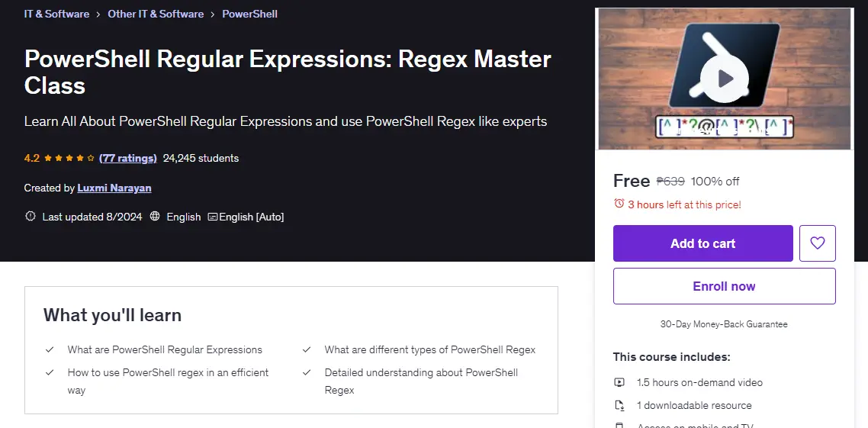Click the alarm clock icon
The height and width of the screenshot is (428, 868).
point(619,204)
